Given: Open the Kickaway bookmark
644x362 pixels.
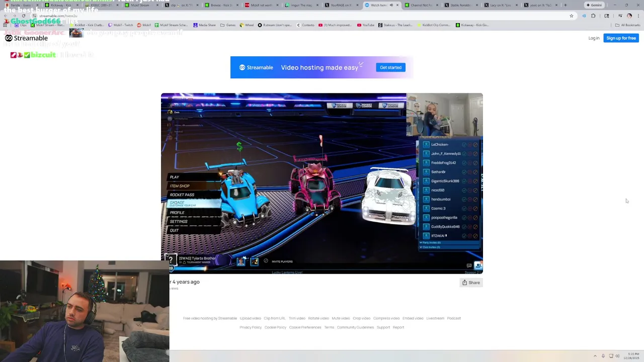Looking at the screenshot, I should tap(472, 25).
